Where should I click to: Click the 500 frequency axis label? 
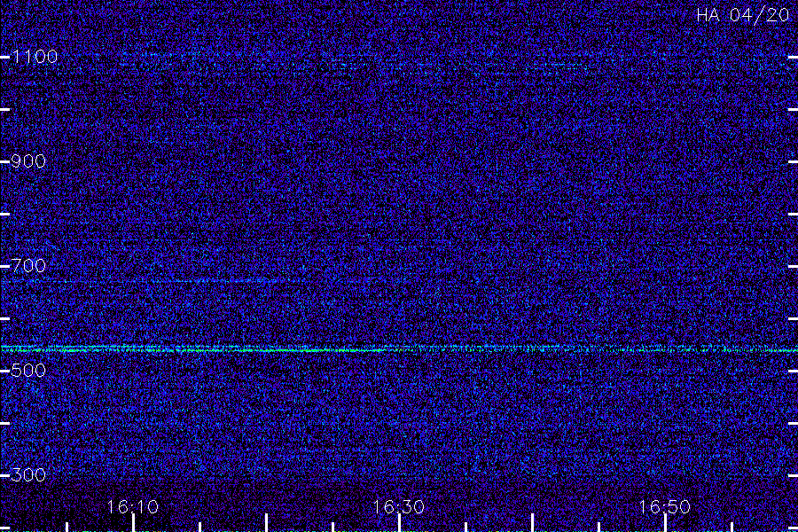point(28,370)
